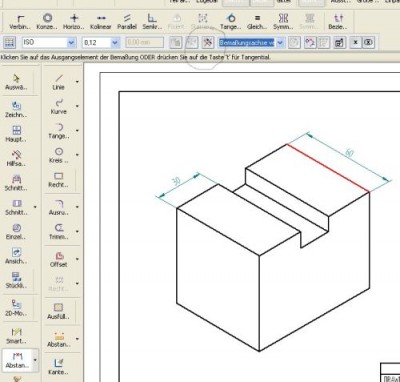Activate the Offset tool
The height and width of the screenshot is (382, 400).
59,259
